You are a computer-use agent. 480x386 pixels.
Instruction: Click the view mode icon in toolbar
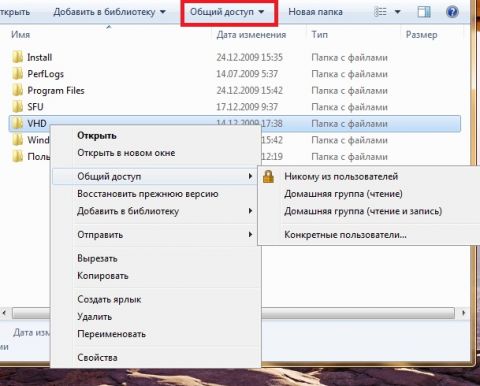point(380,12)
